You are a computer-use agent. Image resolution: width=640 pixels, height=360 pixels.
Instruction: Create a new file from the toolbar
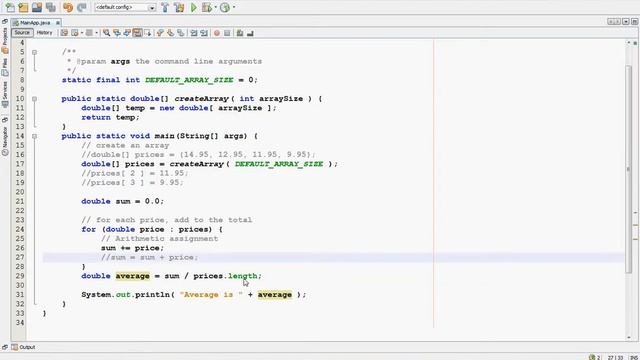coord(10,7)
